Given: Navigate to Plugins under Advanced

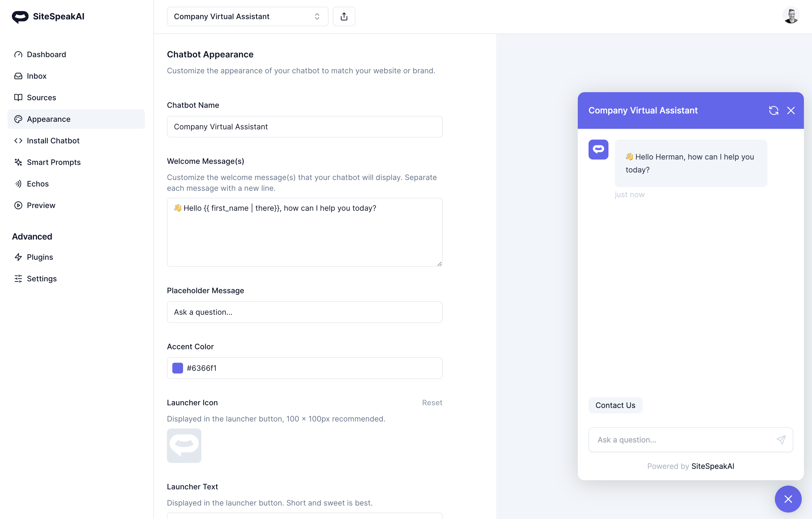Looking at the screenshot, I should 40,257.
